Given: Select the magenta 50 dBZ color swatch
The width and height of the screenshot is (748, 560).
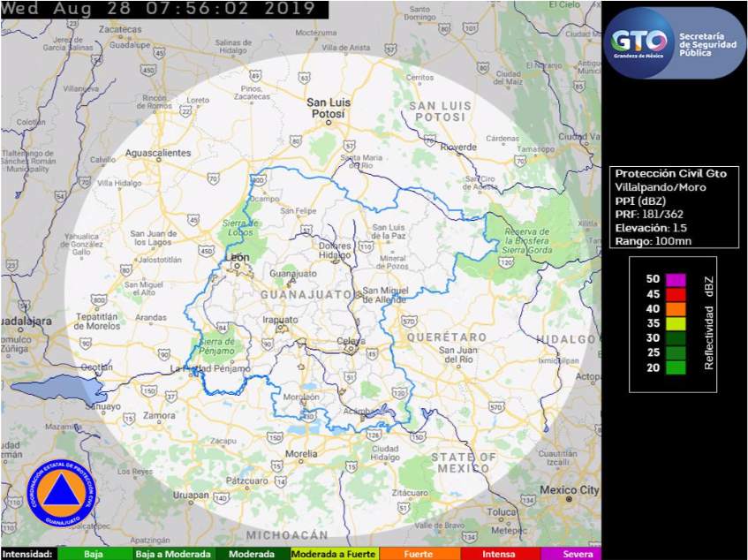Looking at the screenshot, I should (676, 279).
